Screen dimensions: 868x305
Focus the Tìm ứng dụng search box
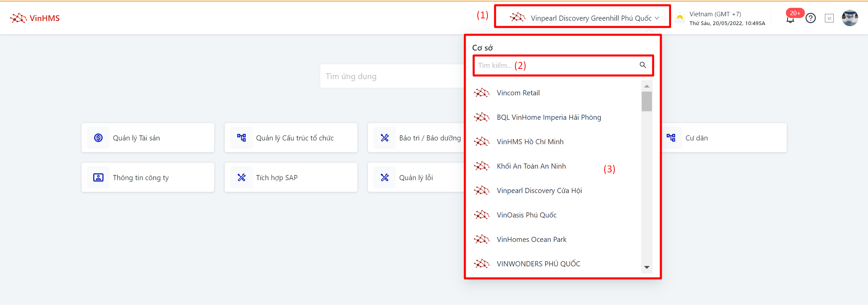coord(392,76)
